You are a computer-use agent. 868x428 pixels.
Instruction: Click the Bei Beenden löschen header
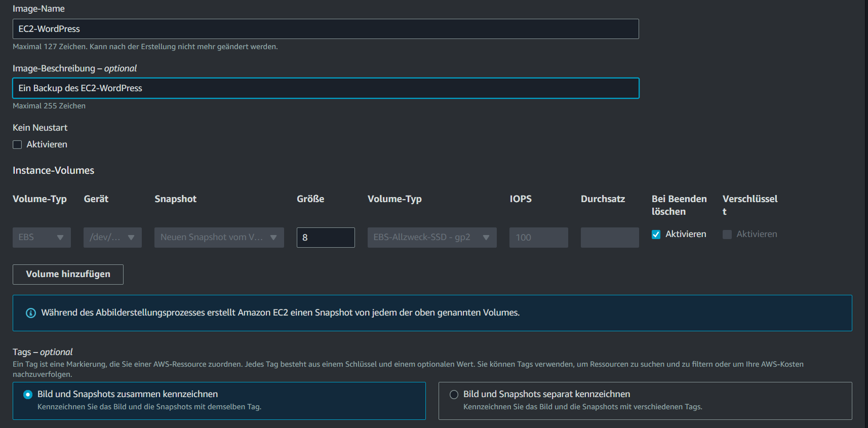click(x=679, y=205)
